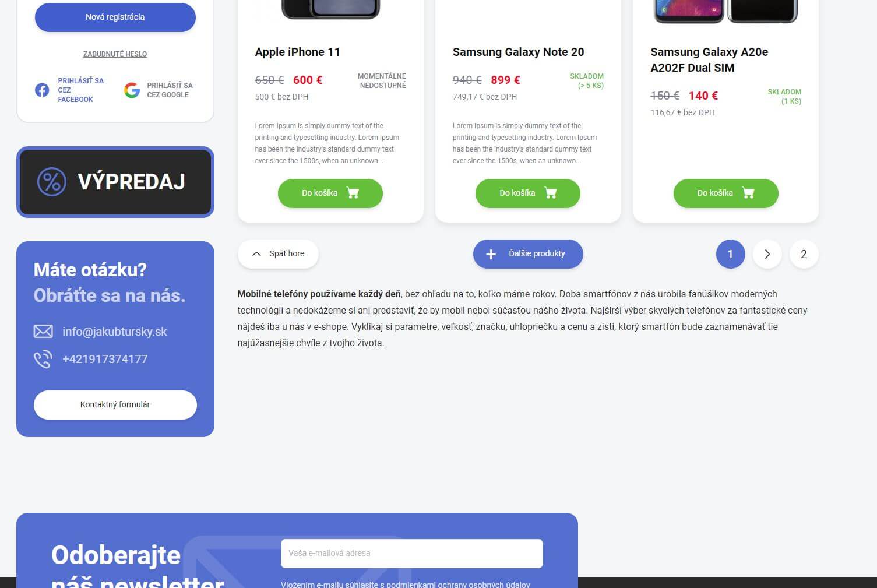
Task: Click the newsletter e-mail address field
Action: pos(412,554)
